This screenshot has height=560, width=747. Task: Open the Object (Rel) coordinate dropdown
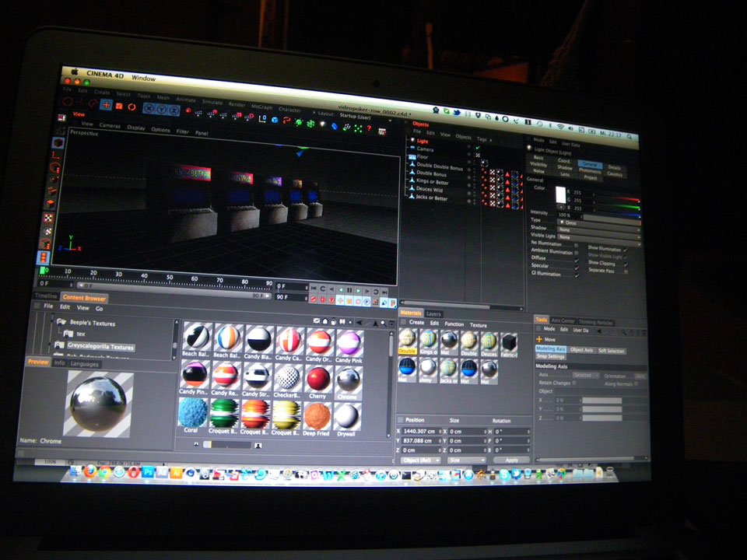tap(420, 460)
